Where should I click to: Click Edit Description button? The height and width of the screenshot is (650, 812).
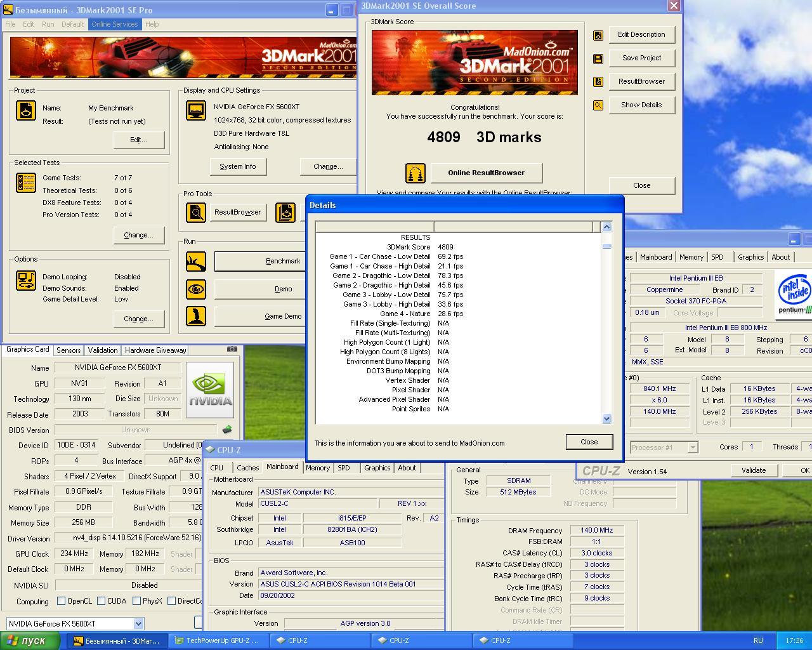pos(641,34)
